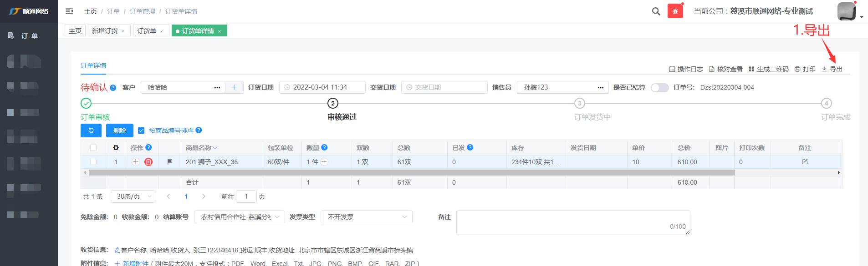This screenshot has height=266, width=868.
Task: Click the plus icon beside customer field
Action: (234, 87)
